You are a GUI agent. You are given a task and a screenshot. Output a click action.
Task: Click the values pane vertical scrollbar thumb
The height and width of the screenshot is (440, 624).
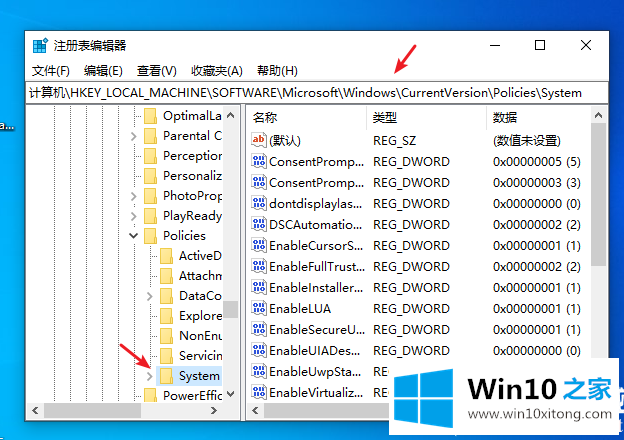[598, 194]
